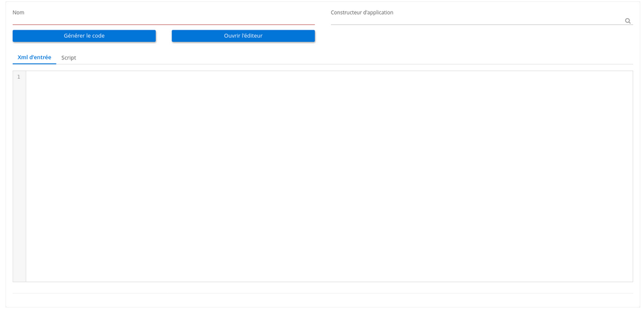Switch to the Script tab
The image size is (644, 313).
pos(69,58)
